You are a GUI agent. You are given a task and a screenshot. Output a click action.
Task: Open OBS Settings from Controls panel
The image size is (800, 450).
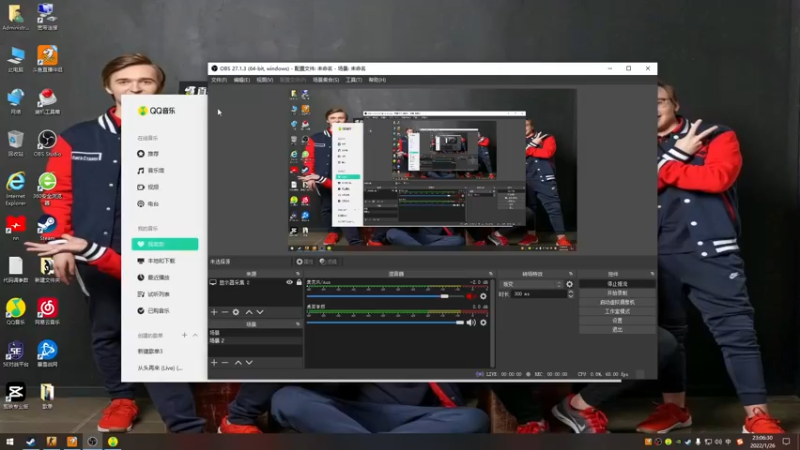pyautogui.click(x=617, y=320)
